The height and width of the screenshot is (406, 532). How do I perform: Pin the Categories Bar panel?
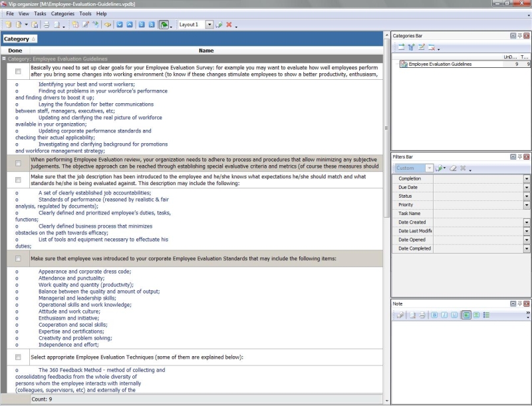click(519, 35)
